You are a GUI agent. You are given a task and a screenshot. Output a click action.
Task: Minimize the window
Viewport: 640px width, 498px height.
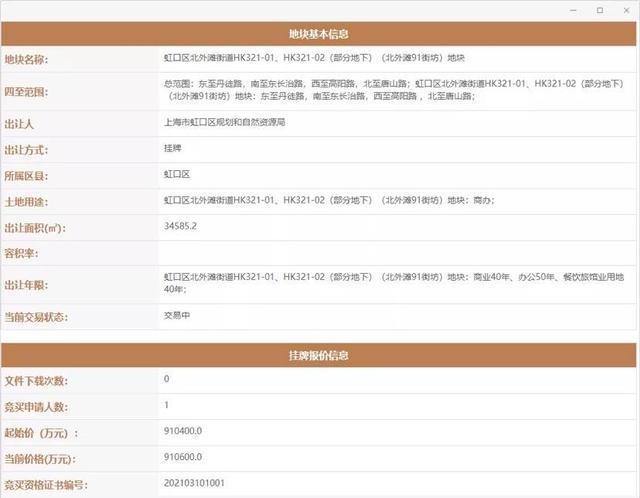tap(573, 11)
